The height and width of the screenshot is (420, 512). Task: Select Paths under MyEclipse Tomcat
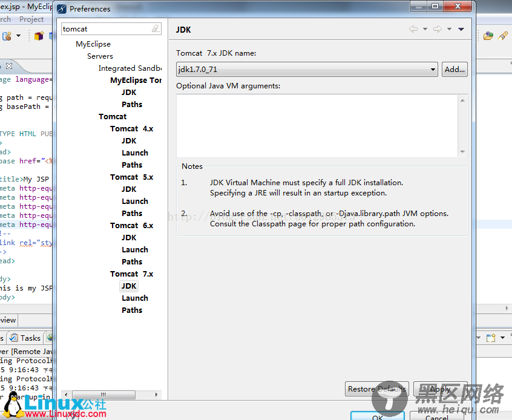pyautogui.click(x=132, y=104)
